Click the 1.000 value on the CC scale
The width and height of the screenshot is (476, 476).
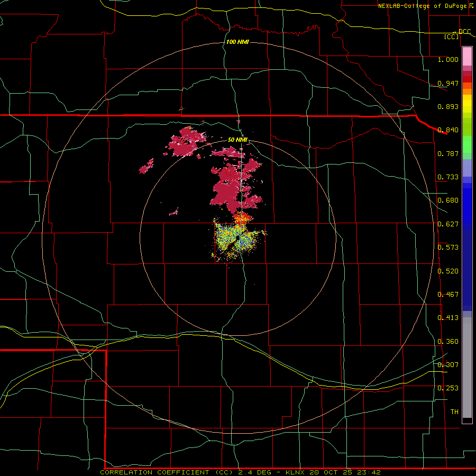pyautogui.click(x=448, y=59)
